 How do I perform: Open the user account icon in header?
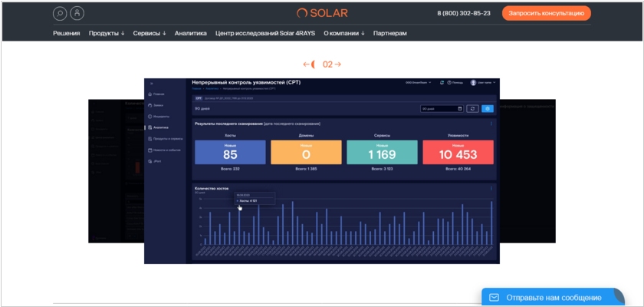coord(77,14)
